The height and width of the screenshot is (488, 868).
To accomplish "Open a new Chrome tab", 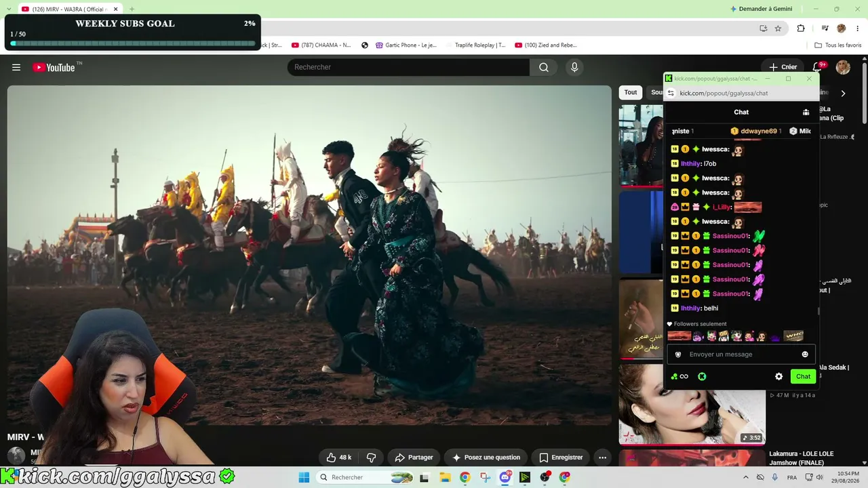I will point(132,9).
